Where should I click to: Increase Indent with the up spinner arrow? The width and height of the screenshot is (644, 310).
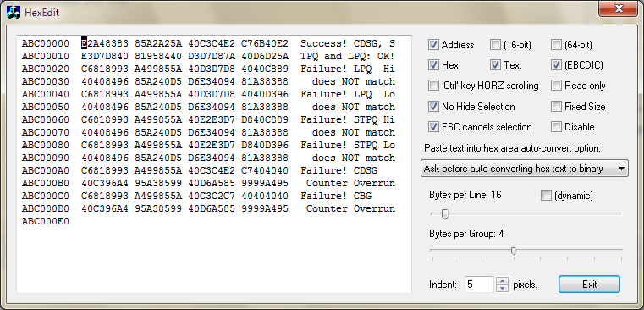click(503, 280)
